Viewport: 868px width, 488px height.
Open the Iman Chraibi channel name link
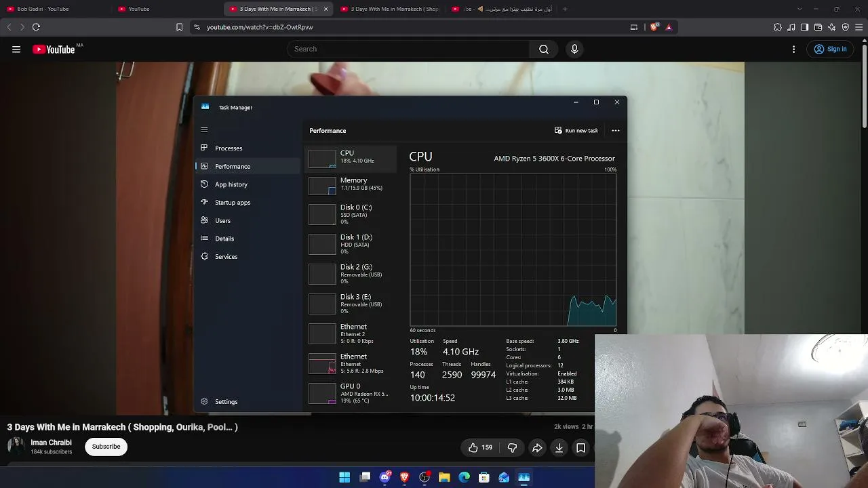(51, 443)
